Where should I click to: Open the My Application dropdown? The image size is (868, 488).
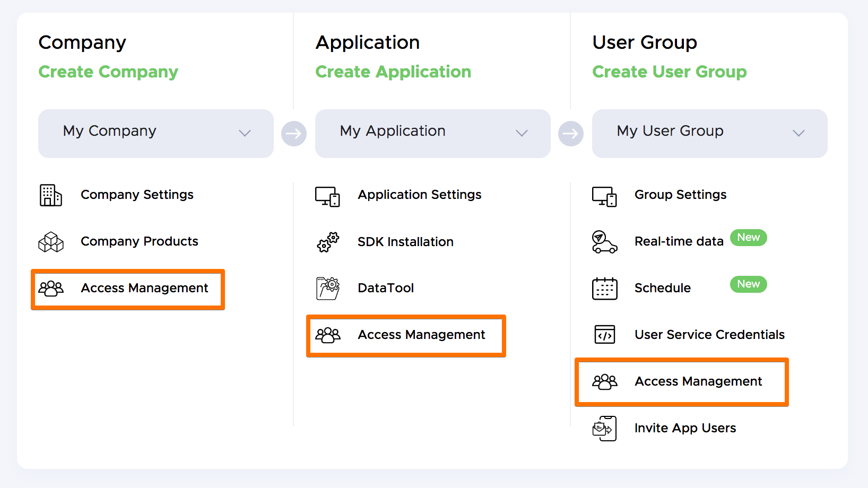click(x=432, y=133)
